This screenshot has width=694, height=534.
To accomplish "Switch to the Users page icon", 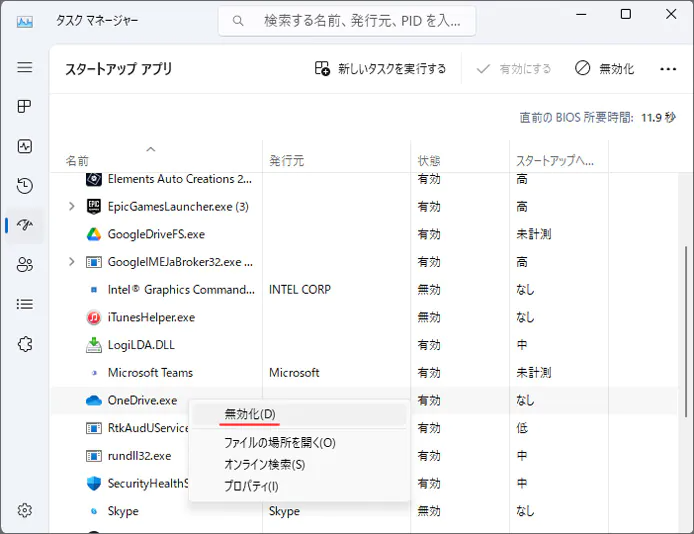I will click(x=25, y=265).
